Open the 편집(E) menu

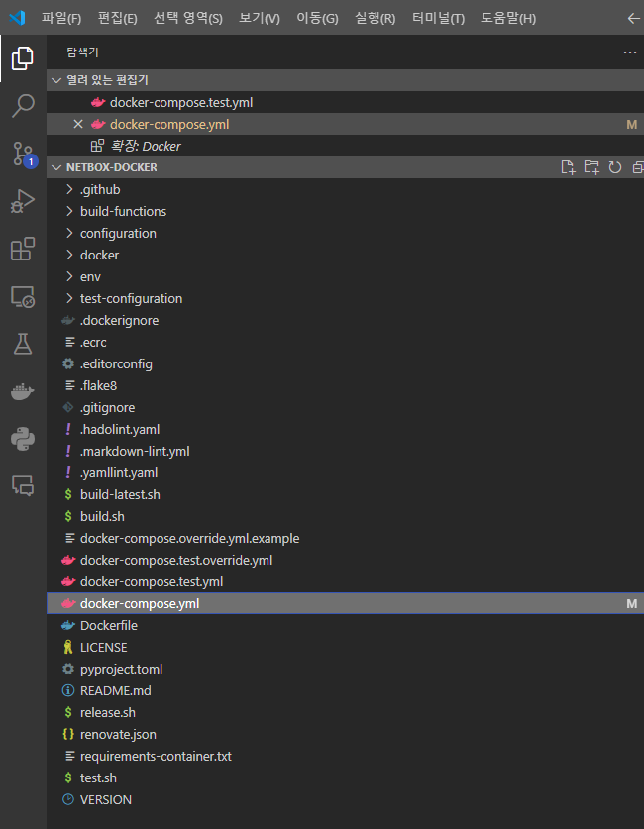(117, 19)
